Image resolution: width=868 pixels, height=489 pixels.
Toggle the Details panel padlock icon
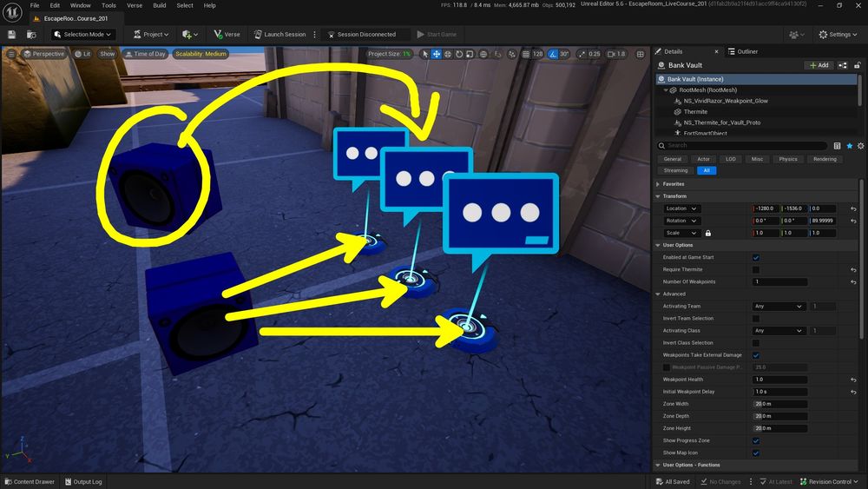pyautogui.click(x=858, y=65)
